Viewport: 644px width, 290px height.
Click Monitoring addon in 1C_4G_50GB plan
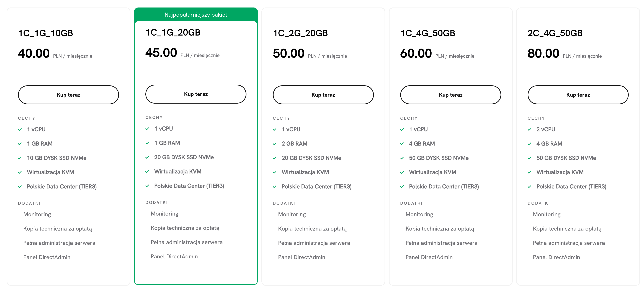(419, 214)
